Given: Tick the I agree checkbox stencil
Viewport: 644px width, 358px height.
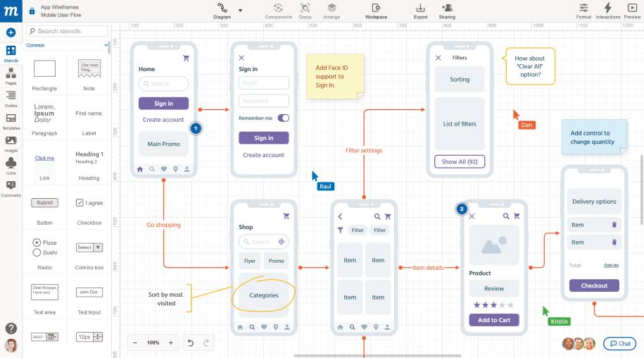Looking at the screenshot, I should (x=80, y=203).
